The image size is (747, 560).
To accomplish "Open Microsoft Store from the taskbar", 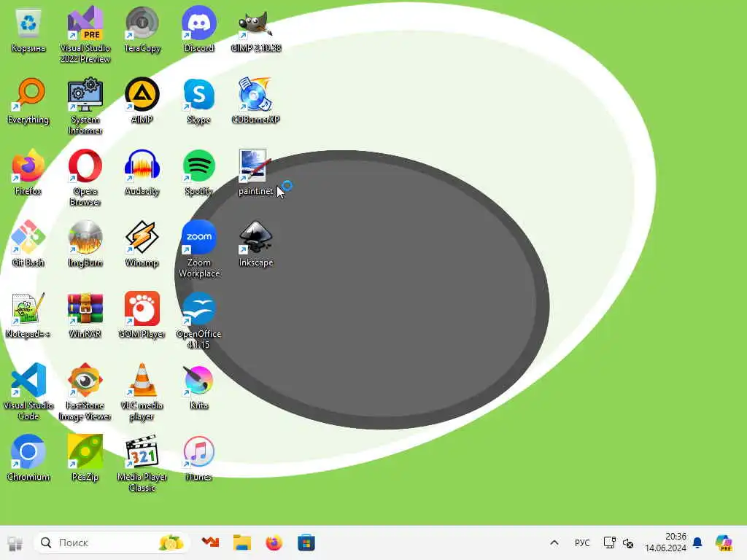I will point(306,542).
